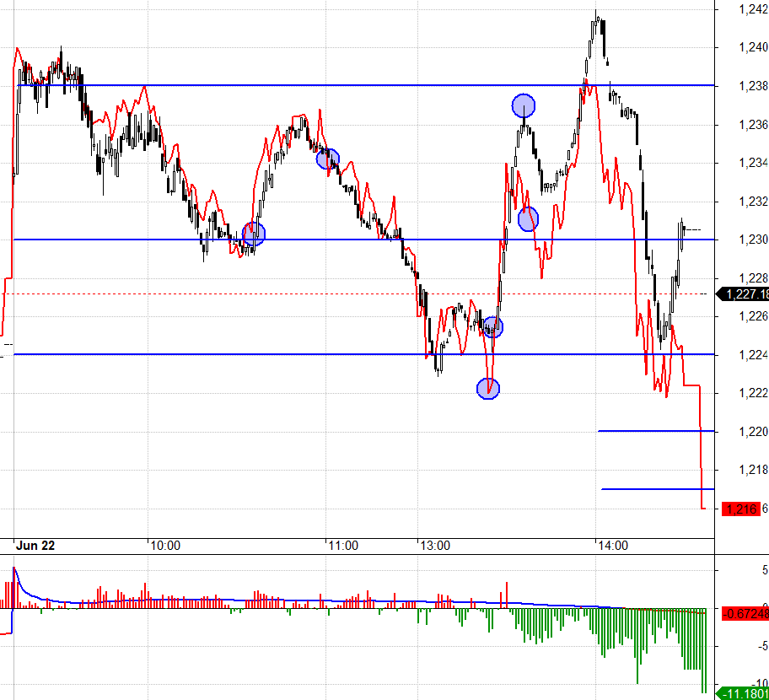Click the black 1,227.18 price label

743,294
